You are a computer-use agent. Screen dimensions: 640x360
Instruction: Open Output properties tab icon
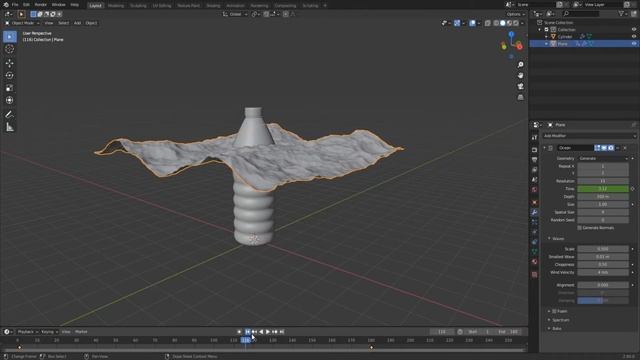[x=534, y=160]
